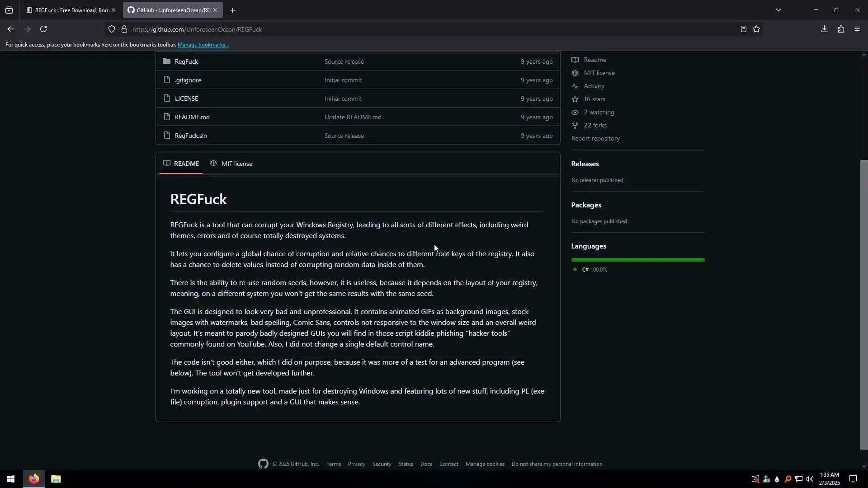This screenshot has height=488, width=868.
Task: Click Report repository link
Action: [x=595, y=138]
